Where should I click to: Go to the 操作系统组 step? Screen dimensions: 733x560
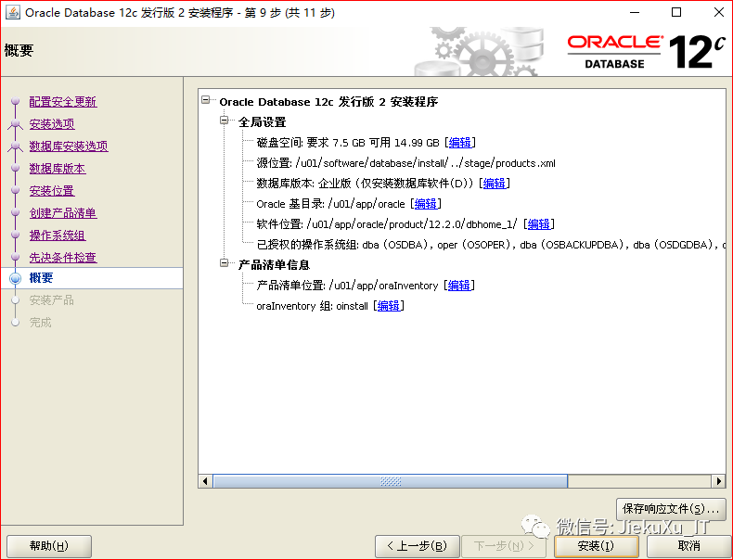pyautogui.click(x=58, y=235)
